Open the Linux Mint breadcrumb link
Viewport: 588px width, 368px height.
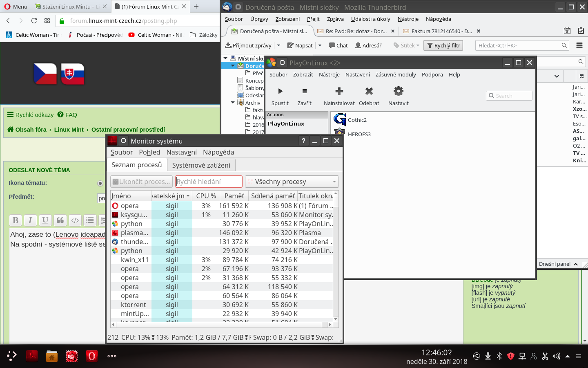[69, 130]
